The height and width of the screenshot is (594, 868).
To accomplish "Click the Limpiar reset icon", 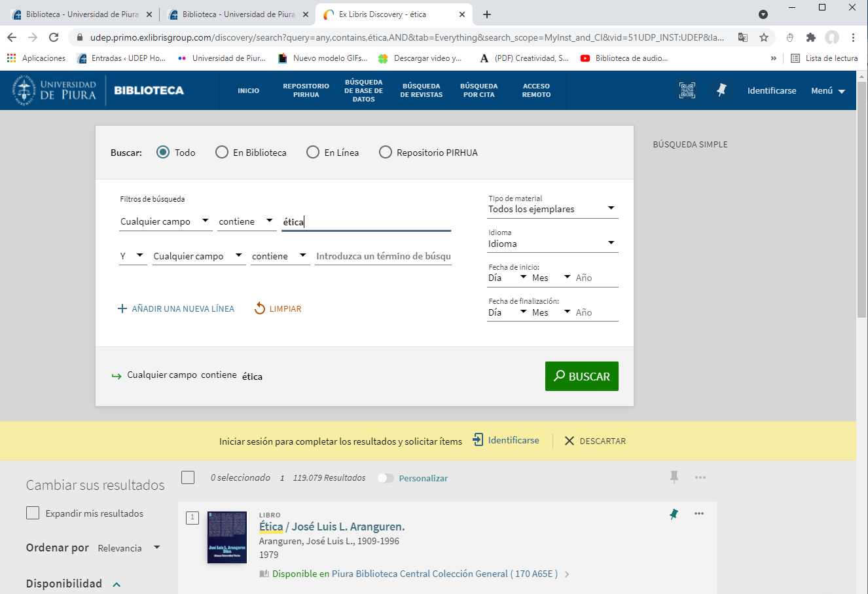I will [260, 308].
